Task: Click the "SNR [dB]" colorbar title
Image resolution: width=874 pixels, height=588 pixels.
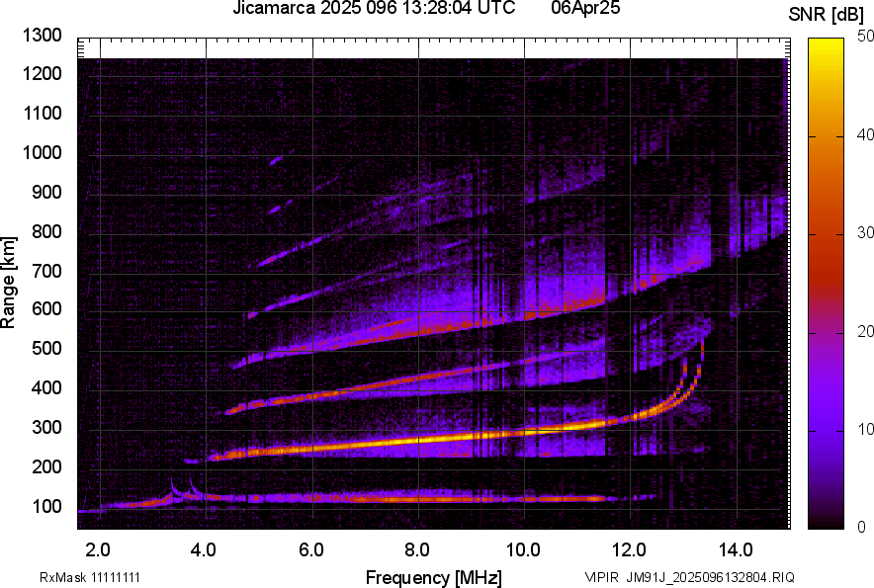Action: pos(827,15)
